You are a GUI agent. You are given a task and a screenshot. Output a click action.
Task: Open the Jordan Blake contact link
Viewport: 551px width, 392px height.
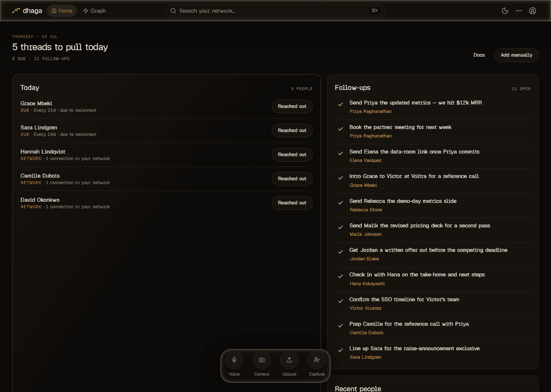(x=364, y=259)
